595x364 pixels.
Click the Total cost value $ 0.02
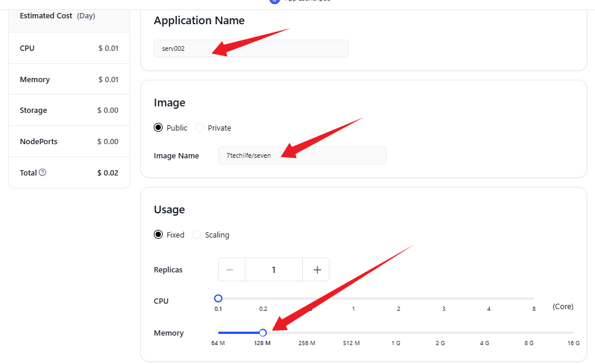tap(108, 173)
